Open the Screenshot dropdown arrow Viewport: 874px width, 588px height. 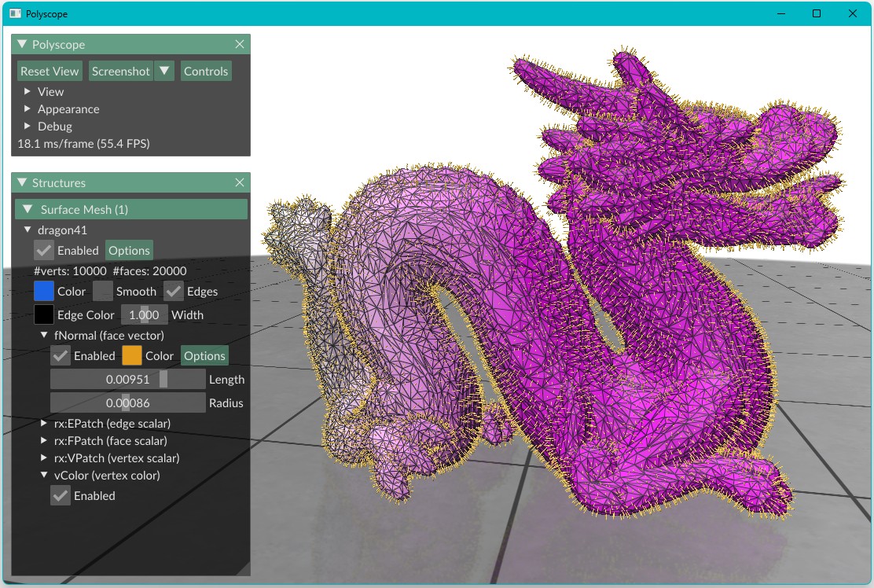[x=164, y=72]
